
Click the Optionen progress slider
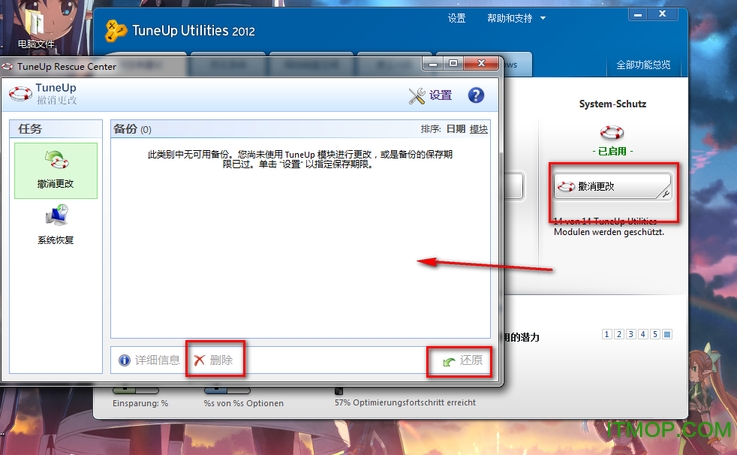coord(227,390)
